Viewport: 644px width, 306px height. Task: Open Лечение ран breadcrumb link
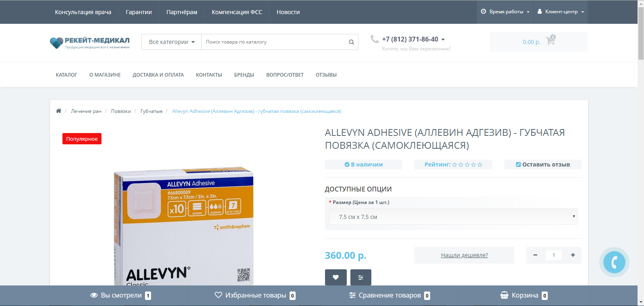pos(86,111)
